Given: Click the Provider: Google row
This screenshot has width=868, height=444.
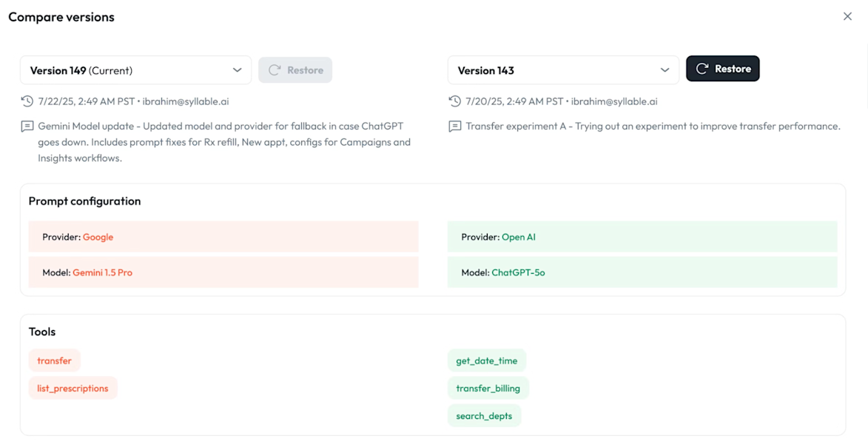Looking at the screenshot, I should pyautogui.click(x=223, y=237).
